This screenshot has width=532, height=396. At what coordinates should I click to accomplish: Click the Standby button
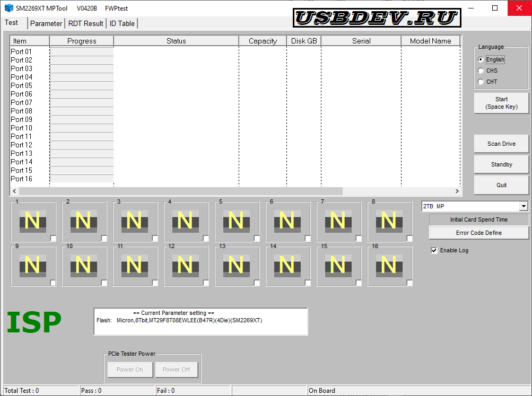coord(501,164)
